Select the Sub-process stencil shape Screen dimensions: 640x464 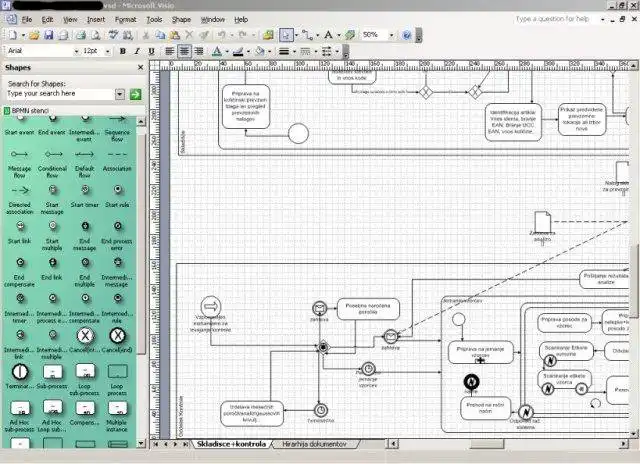pyautogui.click(x=52, y=376)
